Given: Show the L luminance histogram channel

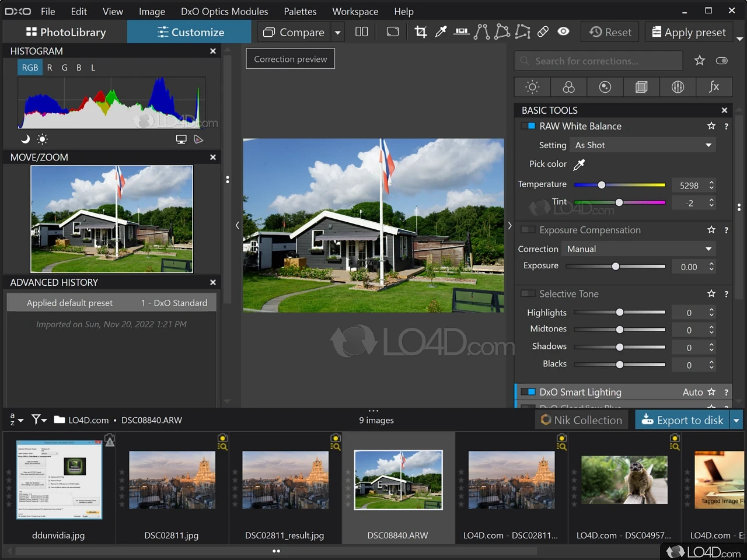Looking at the screenshot, I should [x=93, y=68].
